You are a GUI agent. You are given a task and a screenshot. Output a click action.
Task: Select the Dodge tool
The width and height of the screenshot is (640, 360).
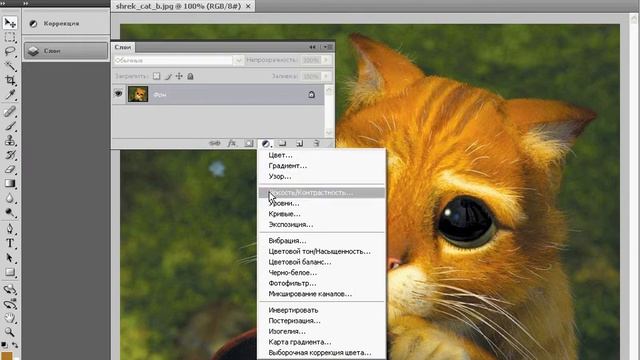pos(10,213)
